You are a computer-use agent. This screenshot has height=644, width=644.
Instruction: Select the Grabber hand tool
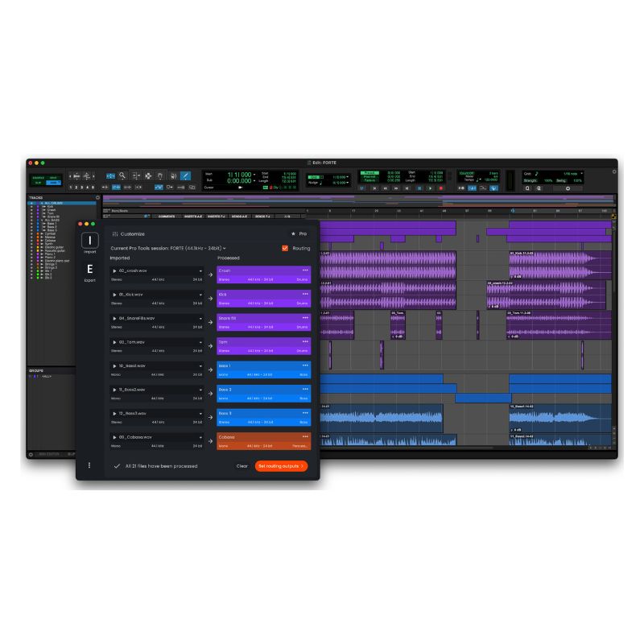[160, 175]
